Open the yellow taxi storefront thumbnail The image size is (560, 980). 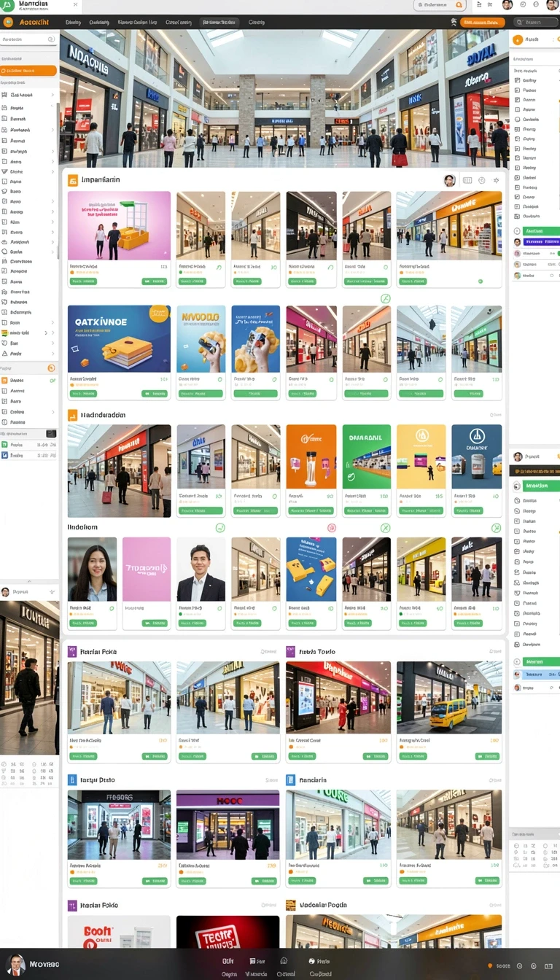[x=449, y=697]
